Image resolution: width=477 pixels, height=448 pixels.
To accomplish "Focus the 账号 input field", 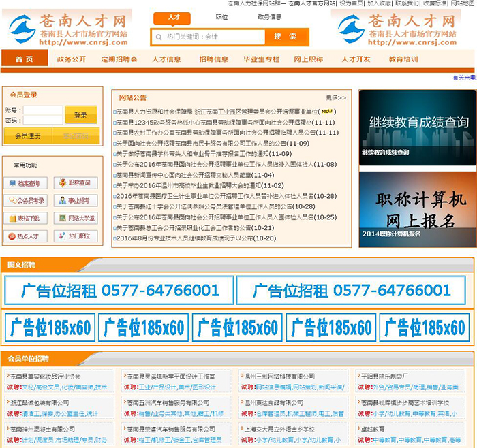I will [43, 110].
